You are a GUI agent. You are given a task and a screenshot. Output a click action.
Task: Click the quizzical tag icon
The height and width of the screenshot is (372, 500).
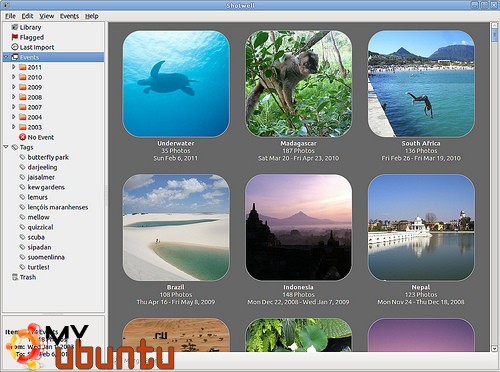(23, 227)
